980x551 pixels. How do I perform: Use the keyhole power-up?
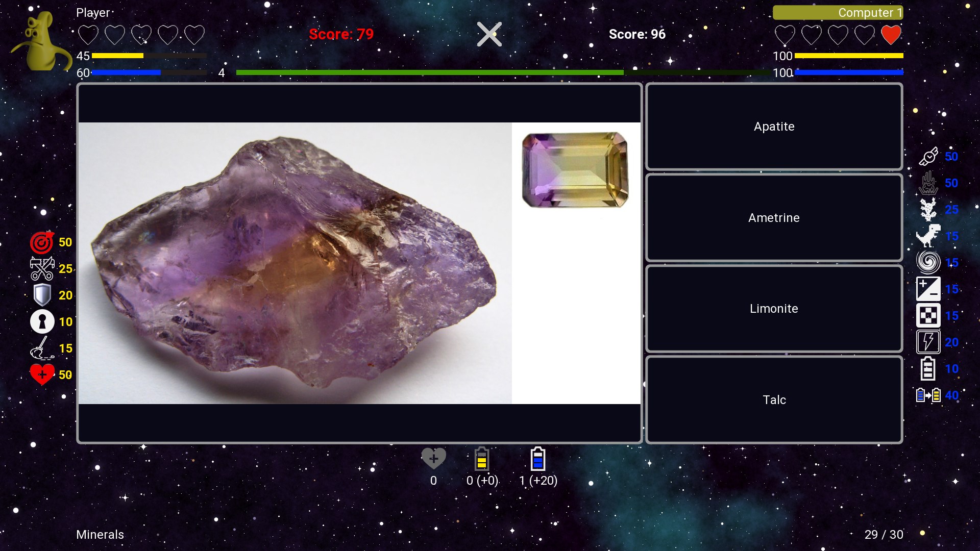tap(42, 322)
